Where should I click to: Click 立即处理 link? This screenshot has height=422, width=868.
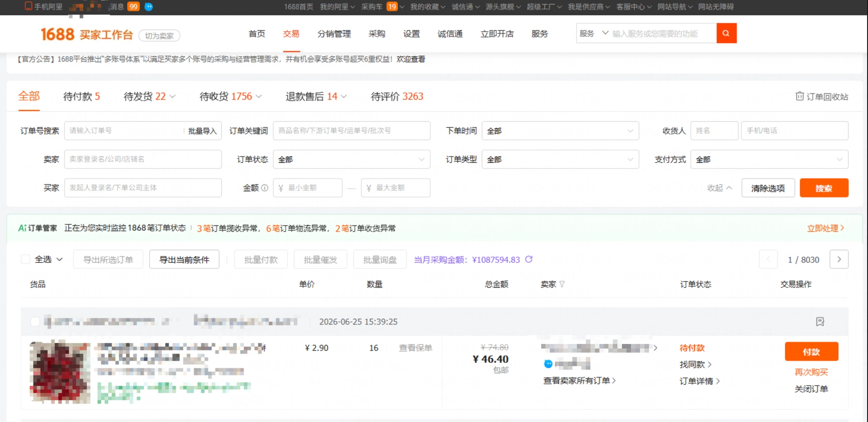[826, 228]
